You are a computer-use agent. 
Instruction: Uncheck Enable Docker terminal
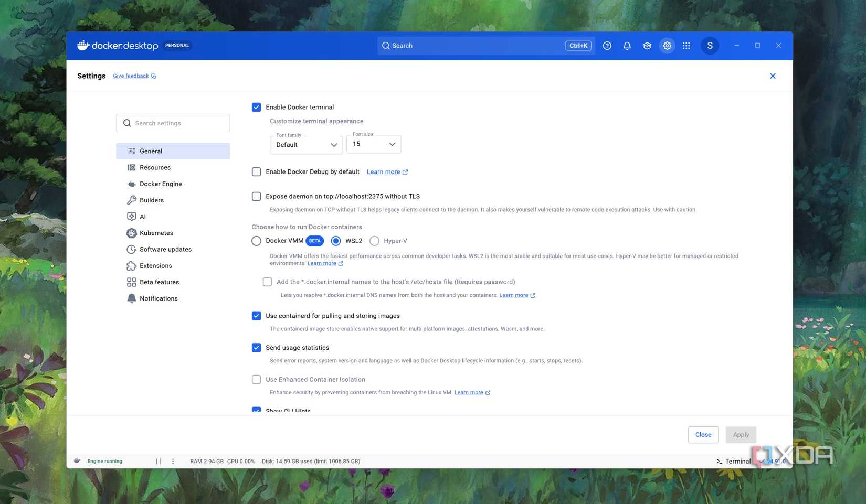click(x=256, y=107)
